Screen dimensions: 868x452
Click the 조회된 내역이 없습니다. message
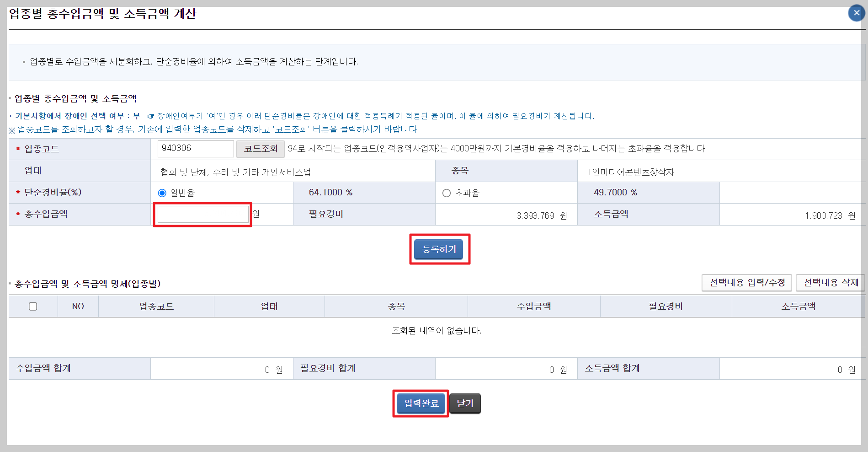(x=437, y=330)
